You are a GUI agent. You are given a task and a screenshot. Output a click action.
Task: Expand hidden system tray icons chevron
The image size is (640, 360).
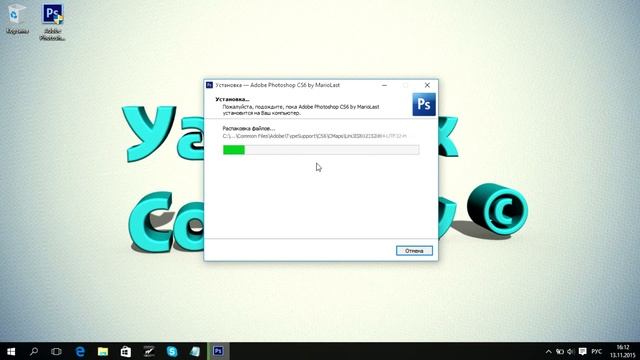coord(548,351)
